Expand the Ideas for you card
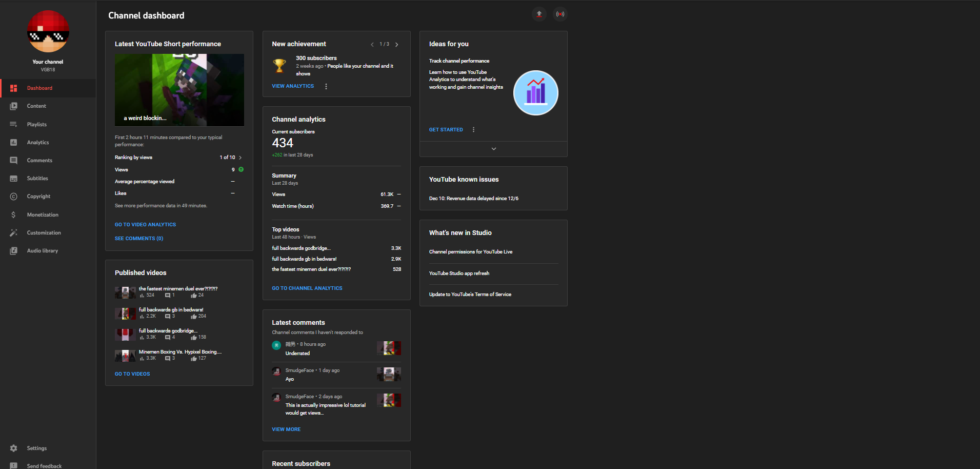 [x=494, y=149]
